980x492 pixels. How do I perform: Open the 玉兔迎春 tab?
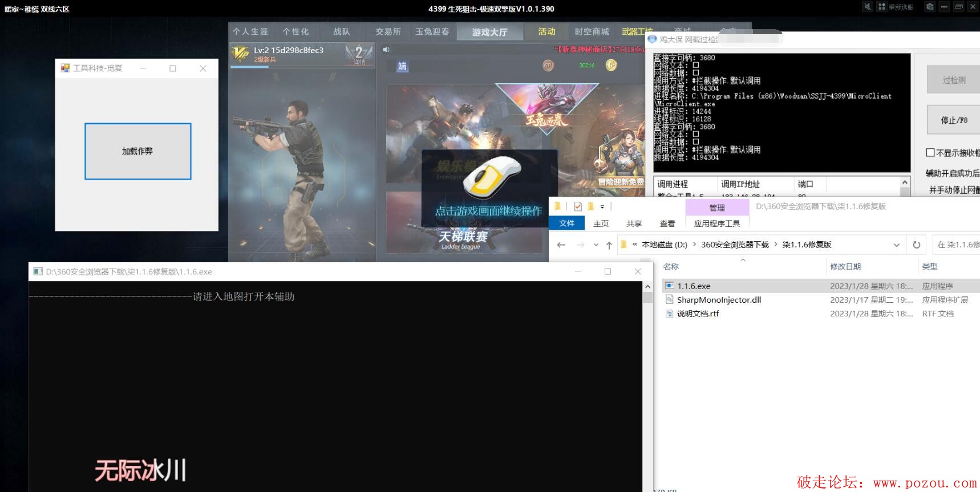[x=432, y=31]
